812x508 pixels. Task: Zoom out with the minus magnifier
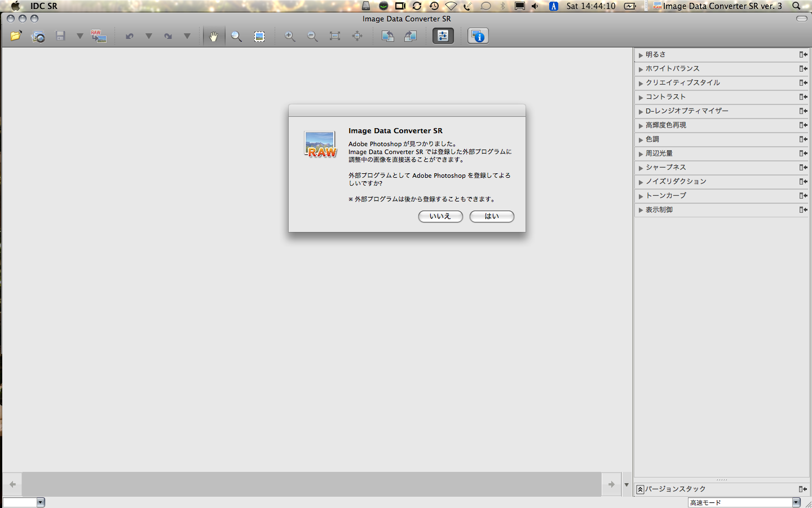pos(312,36)
